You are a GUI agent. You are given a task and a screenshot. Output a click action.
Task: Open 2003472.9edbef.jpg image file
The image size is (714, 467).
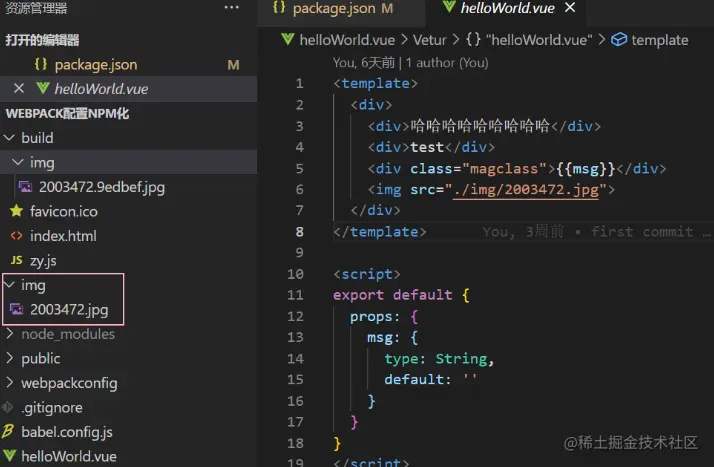click(102, 187)
